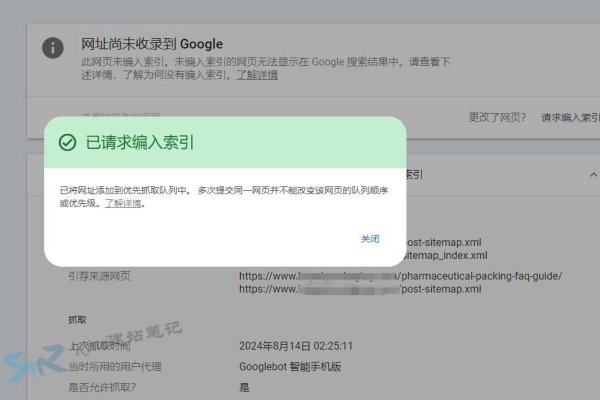The width and height of the screenshot is (600, 400).
Task: Click the 是否允许抓取? label
Action: (102, 387)
